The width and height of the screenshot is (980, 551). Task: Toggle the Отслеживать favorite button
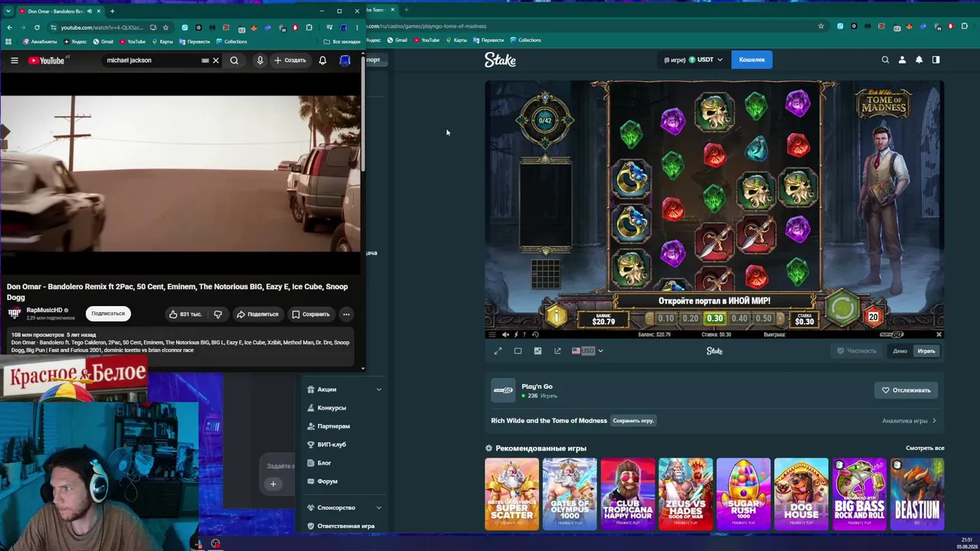click(906, 390)
